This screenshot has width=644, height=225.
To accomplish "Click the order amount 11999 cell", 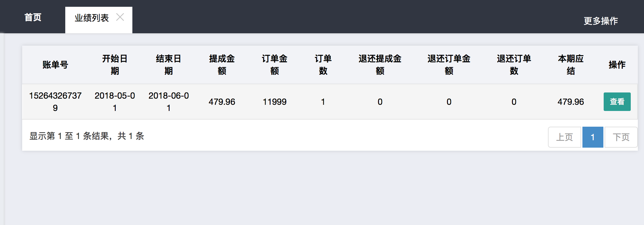I will coord(274,102).
